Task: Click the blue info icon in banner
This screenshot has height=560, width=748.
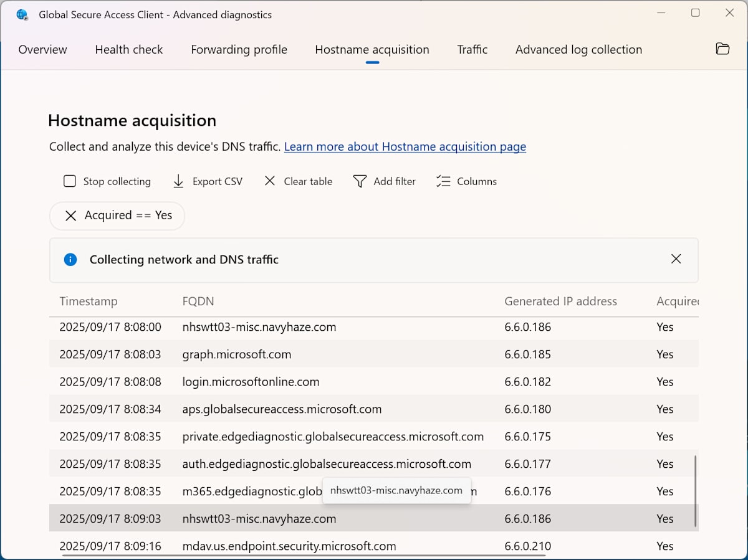Action: coord(70,259)
